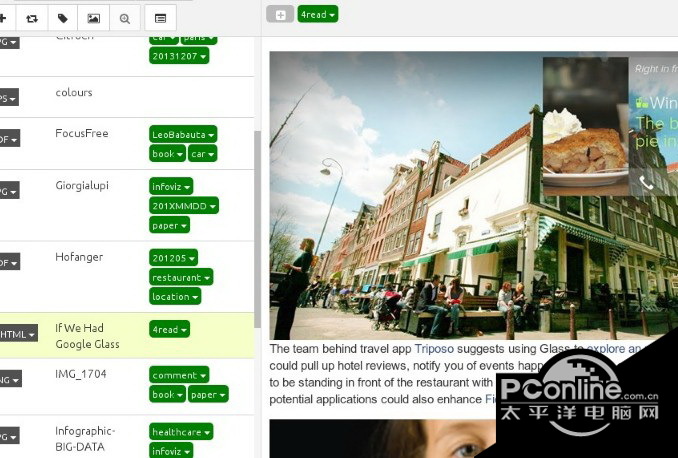Click the add tag plus button
Image resolution: width=678 pixels, height=458 pixels.
pyautogui.click(x=280, y=15)
